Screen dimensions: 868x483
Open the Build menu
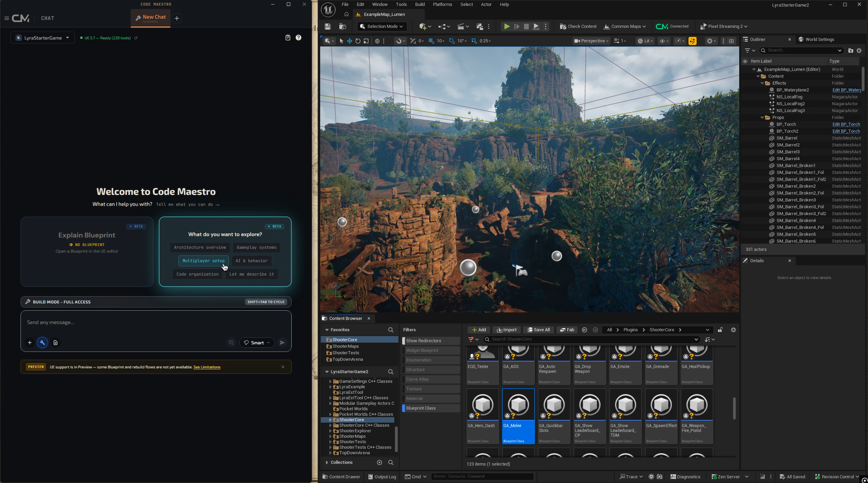point(420,4)
